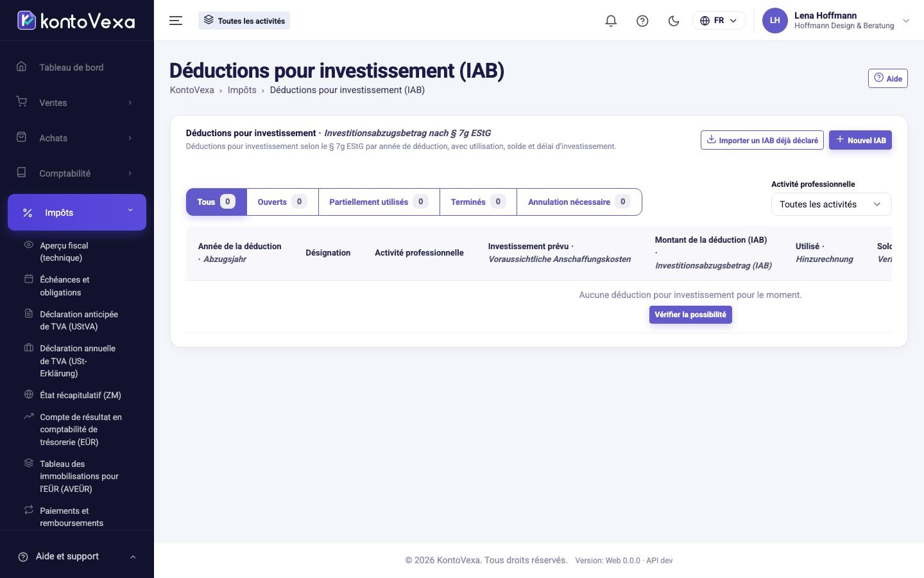924x578 pixels.
Task: Open the Toutes les activités header filter
Action: tap(244, 21)
